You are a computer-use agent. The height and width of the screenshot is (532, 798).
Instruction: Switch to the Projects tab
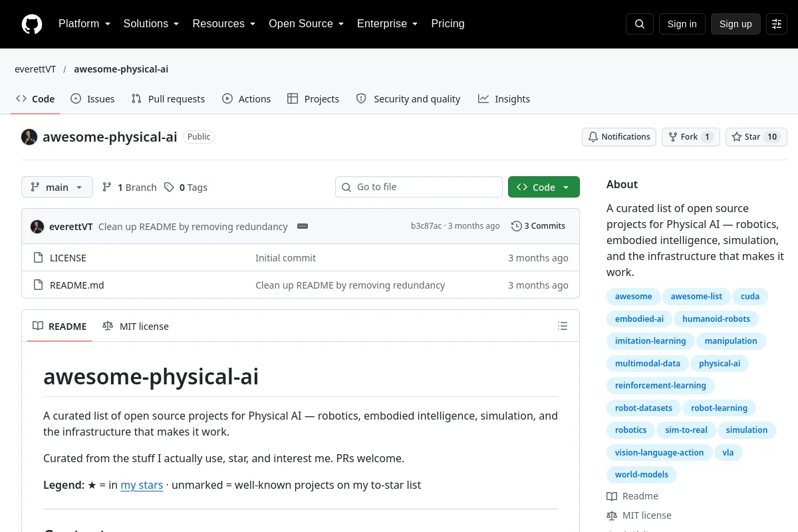[313, 99]
